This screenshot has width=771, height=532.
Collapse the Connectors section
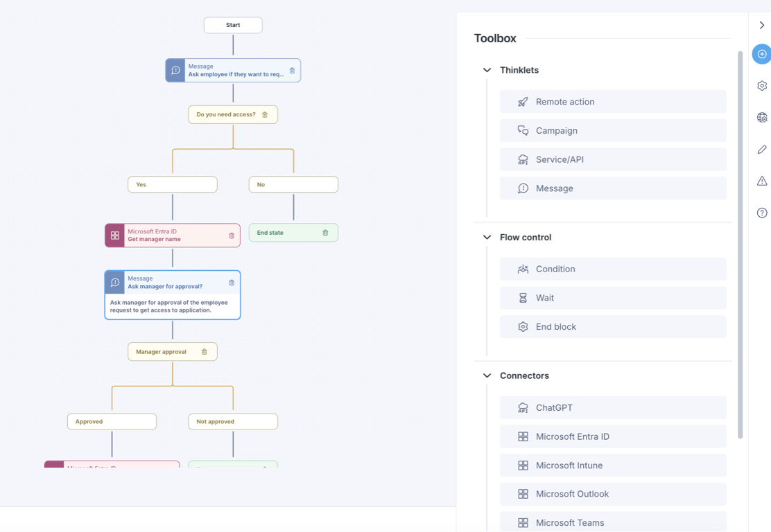487,375
